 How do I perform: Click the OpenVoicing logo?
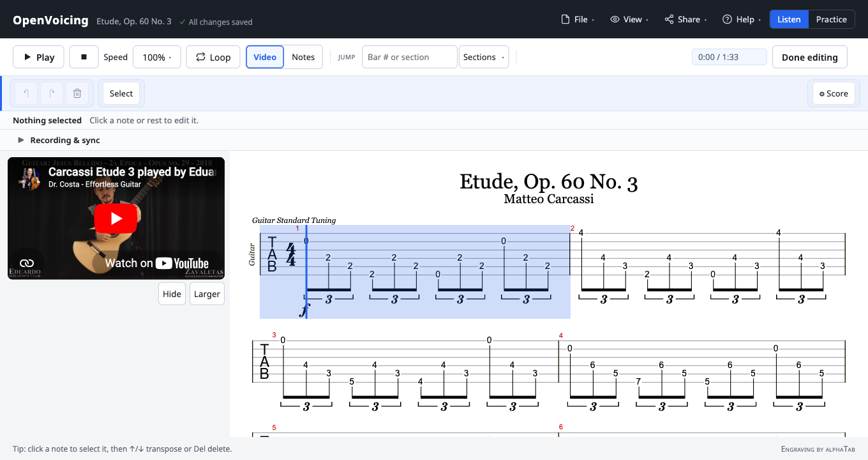click(50, 20)
